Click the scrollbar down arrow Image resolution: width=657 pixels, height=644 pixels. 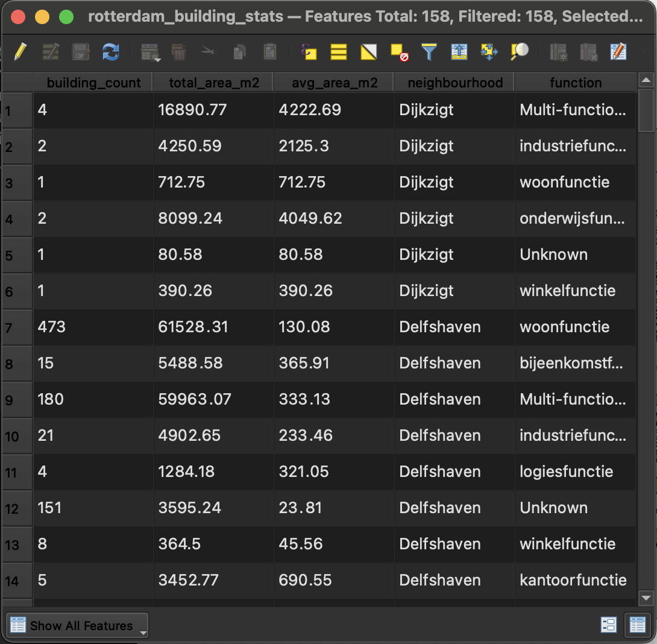click(x=646, y=598)
